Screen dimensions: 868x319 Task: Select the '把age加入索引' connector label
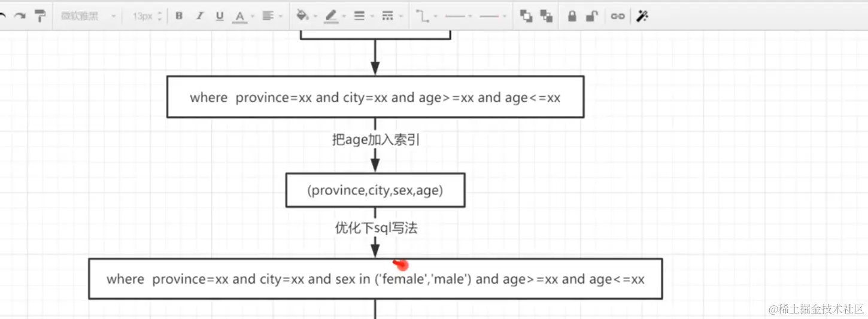tap(375, 140)
